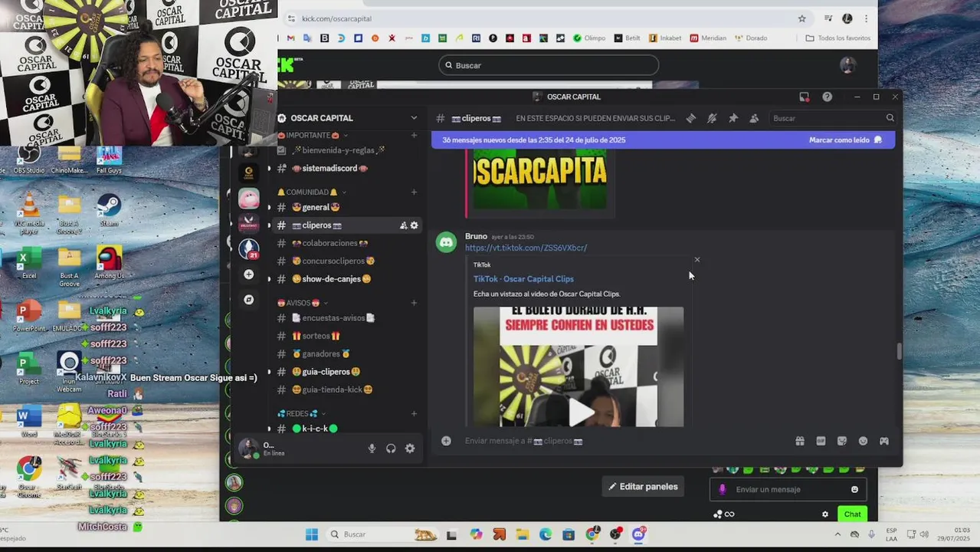Open ganadores channel
The image size is (980, 552).
pyautogui.click(x=347, y=354)
